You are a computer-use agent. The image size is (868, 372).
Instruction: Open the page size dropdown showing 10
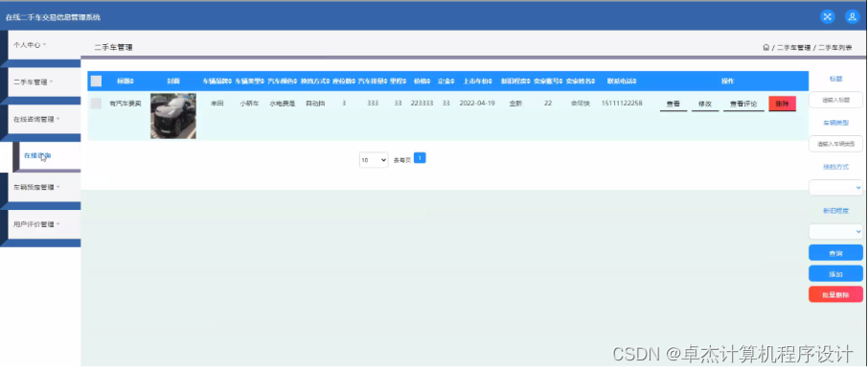(374, 160)
